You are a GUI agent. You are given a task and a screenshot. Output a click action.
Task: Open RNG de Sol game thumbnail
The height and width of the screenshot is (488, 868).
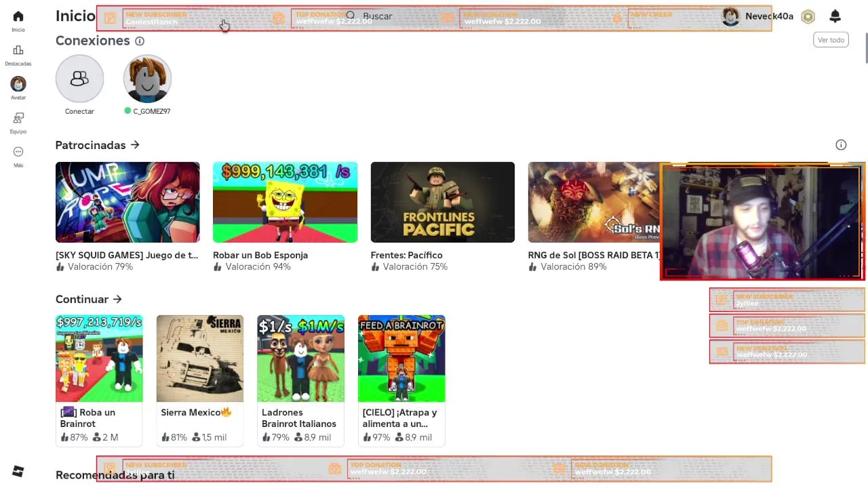pyautogui.click(x=594, y=202)
